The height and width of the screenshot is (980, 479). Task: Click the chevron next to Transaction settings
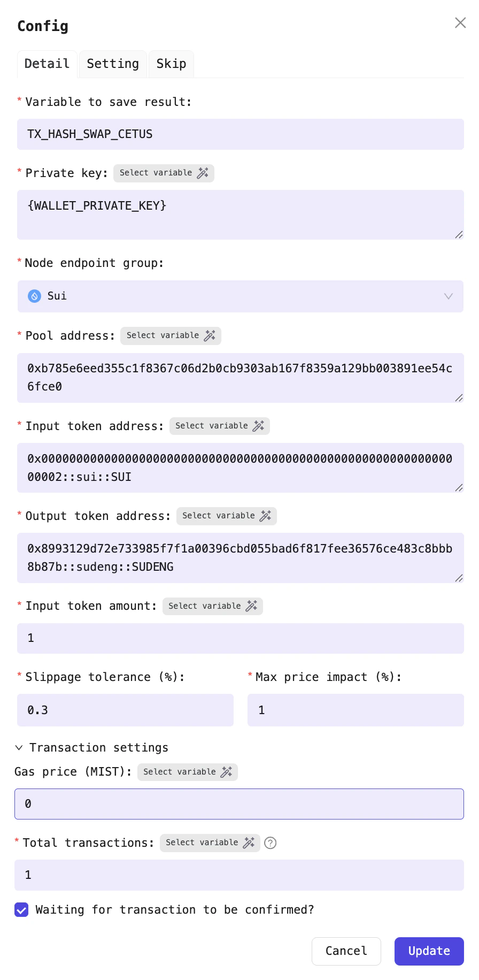(19, 747)
